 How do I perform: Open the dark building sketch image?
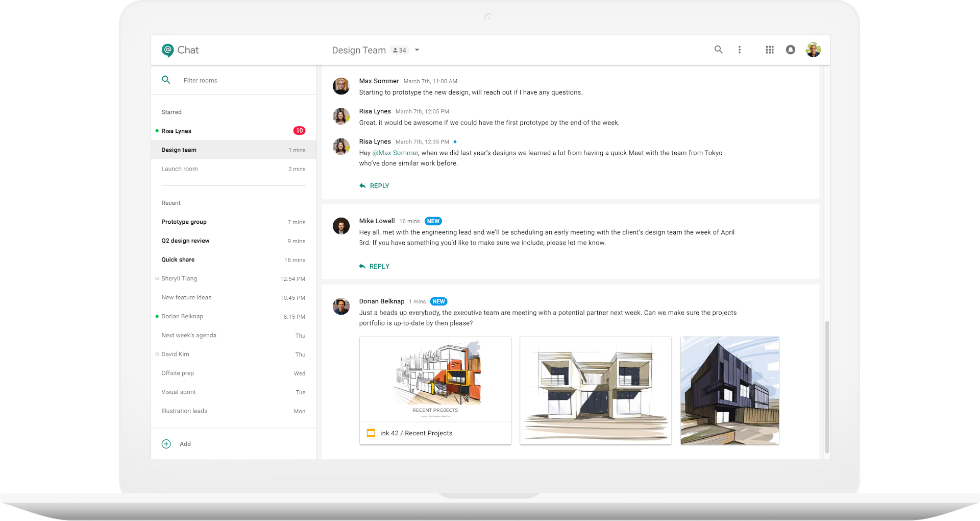[730, 390]
